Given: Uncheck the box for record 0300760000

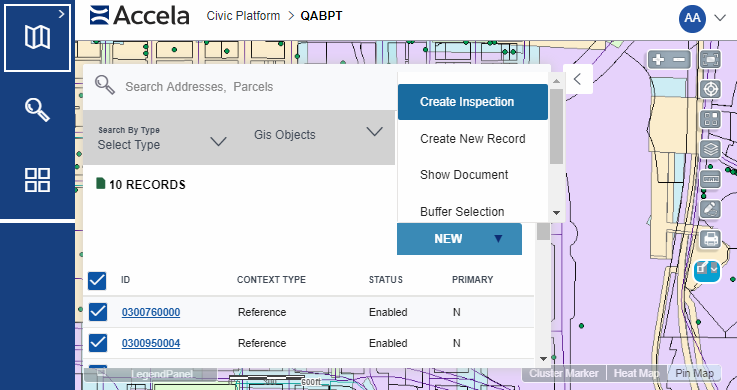Looking at the screenshot, I should pos(98,312).
